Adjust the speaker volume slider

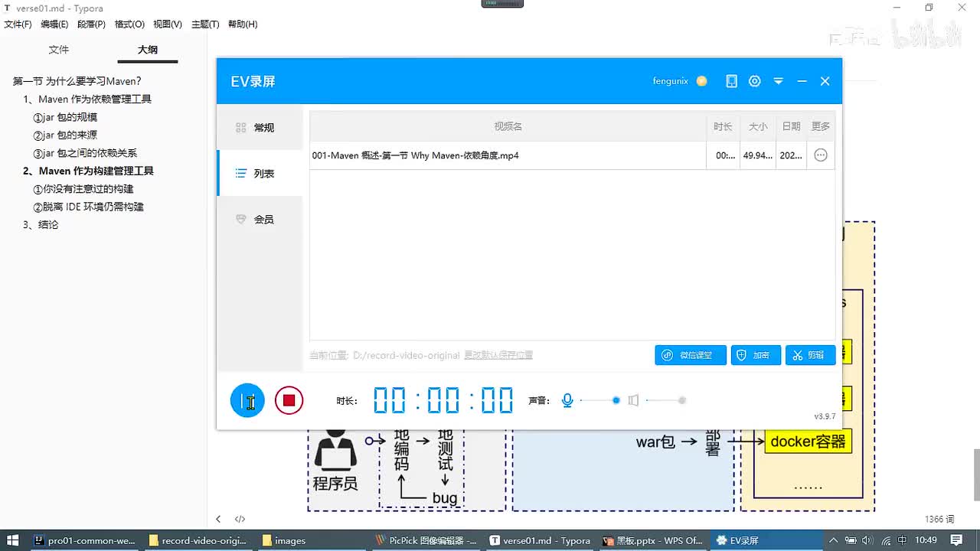pos(665,400)
